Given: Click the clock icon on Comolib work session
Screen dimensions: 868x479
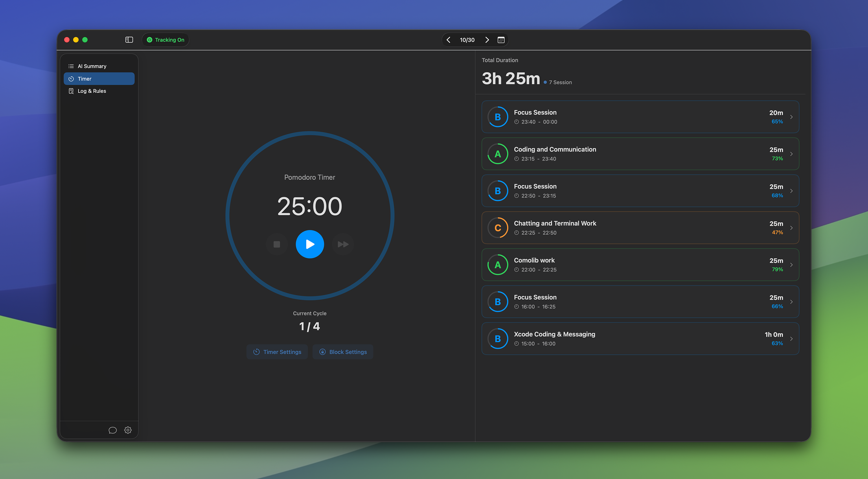Looking at the screenshot, I should 516,270.
